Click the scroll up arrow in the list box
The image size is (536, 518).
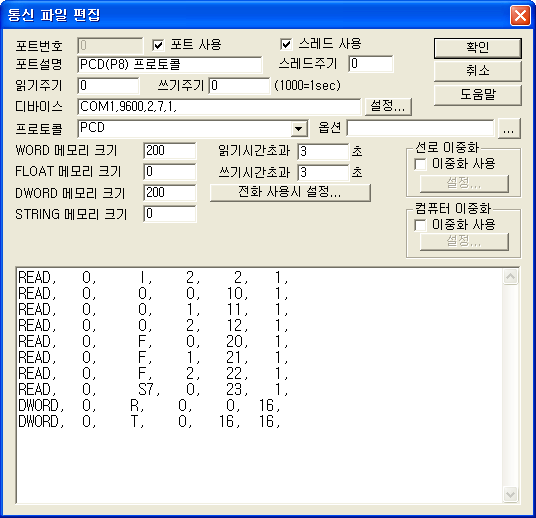(510, 277)
